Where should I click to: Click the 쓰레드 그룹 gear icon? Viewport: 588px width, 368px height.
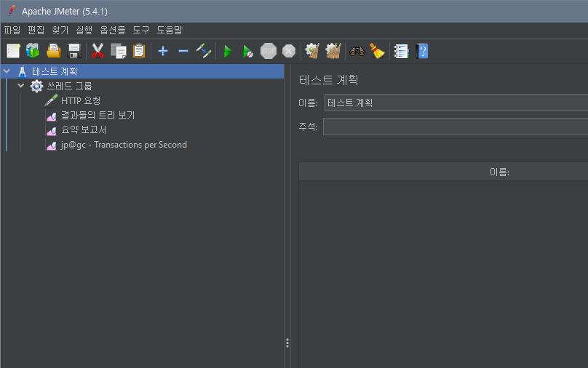(x=36, y=87)
